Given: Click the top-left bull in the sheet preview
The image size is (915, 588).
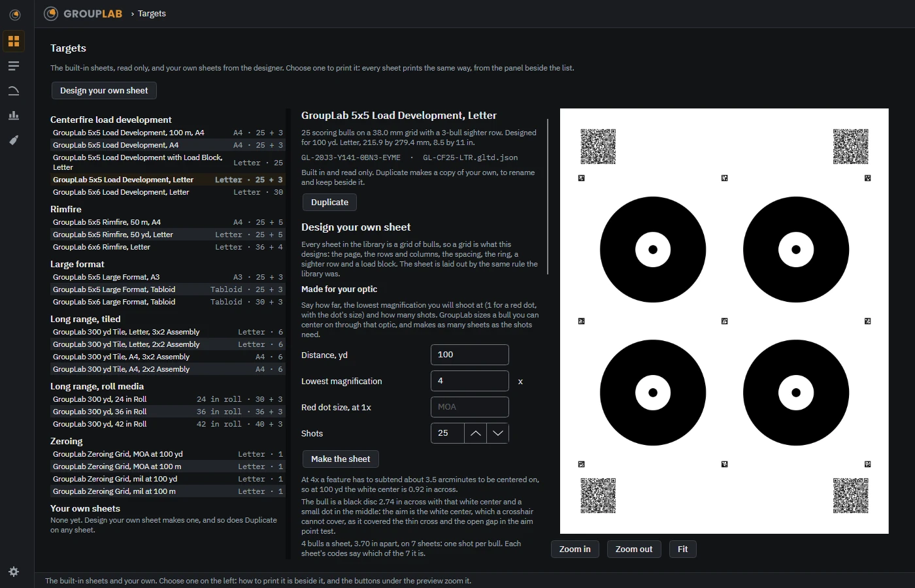Looking at the screenshot, I should pyautogui.click(x=653, y=250).
